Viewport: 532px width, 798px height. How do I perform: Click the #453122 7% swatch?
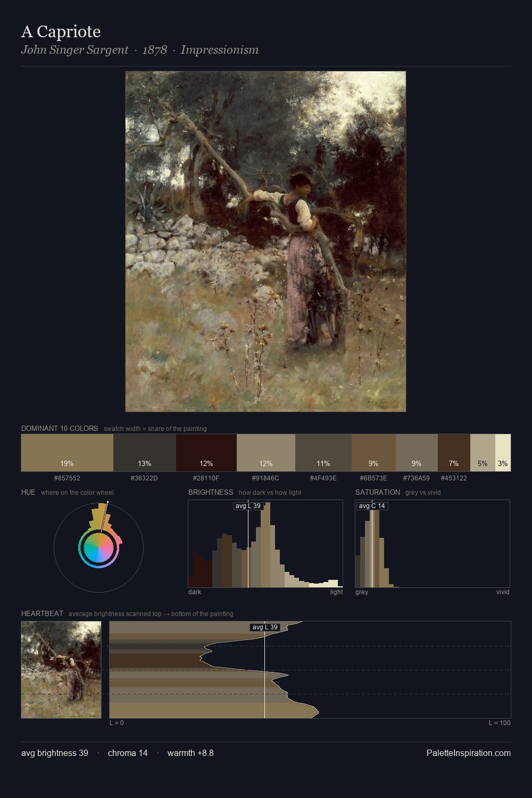pos(454,453)
